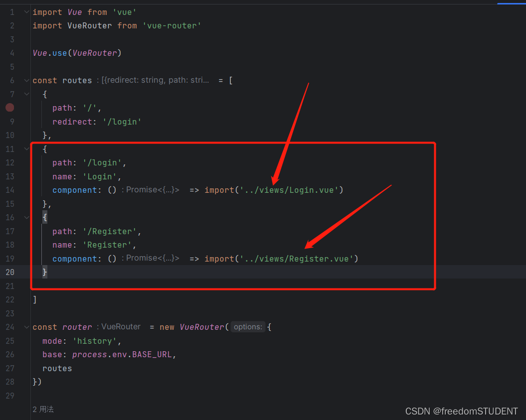Select the 'history' mode string value
Viewport: 526px width, 420px height.
click(x=95, y=341)
